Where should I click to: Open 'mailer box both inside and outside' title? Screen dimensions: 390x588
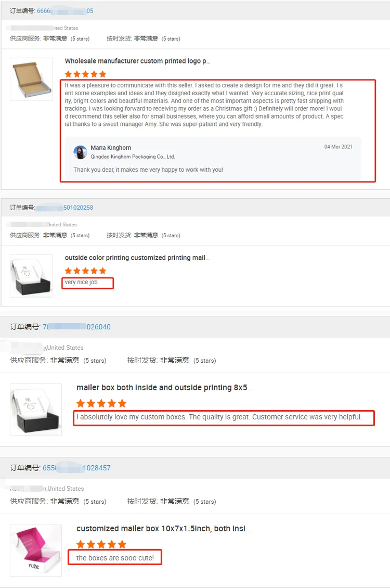coord(164,387)
